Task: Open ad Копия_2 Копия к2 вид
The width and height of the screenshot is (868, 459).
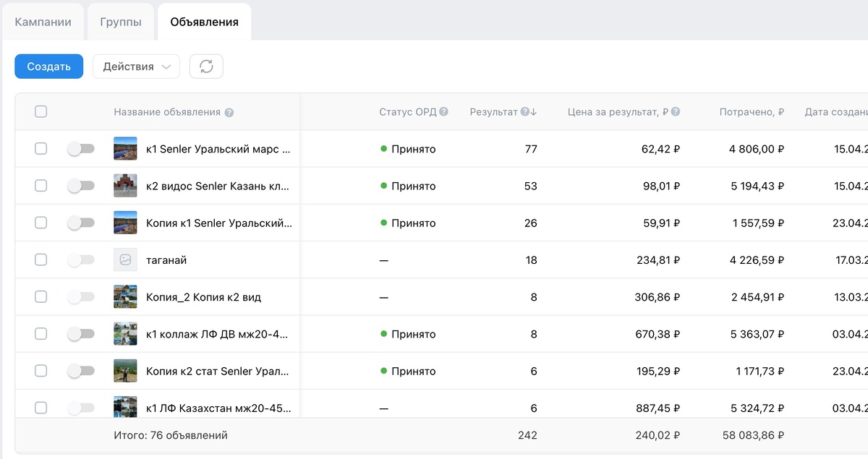Action: coord(203,297)
